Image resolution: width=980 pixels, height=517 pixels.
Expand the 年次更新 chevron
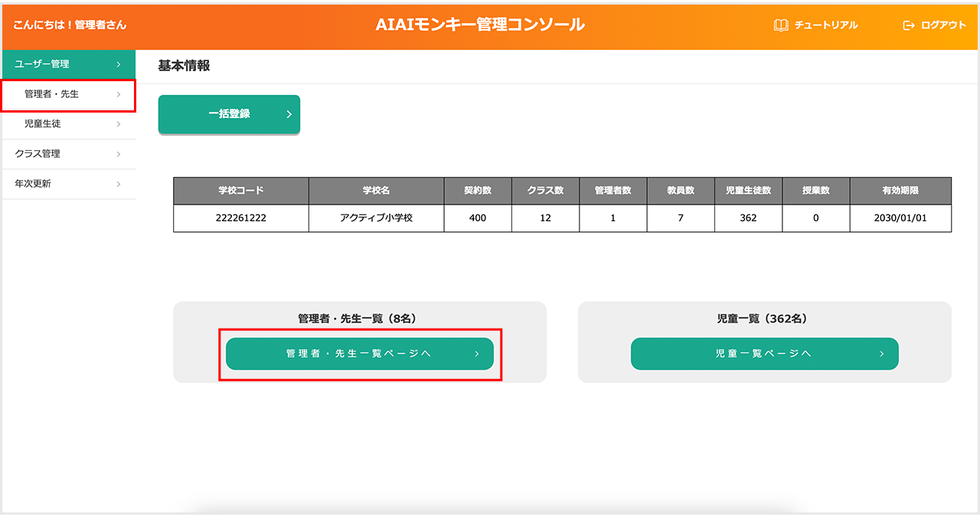click(118, 184)
